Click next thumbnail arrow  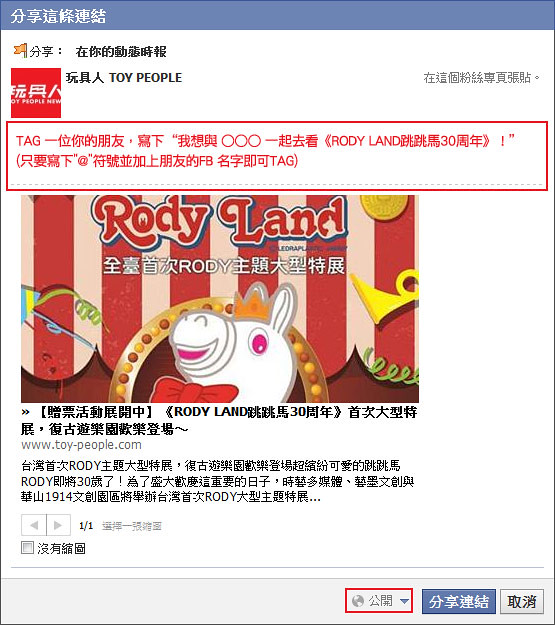(59, 525)
